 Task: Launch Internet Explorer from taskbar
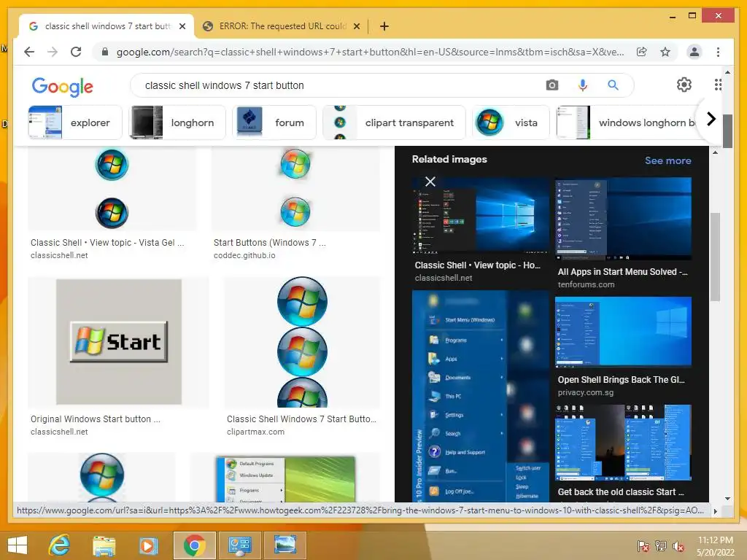[60, 545]
